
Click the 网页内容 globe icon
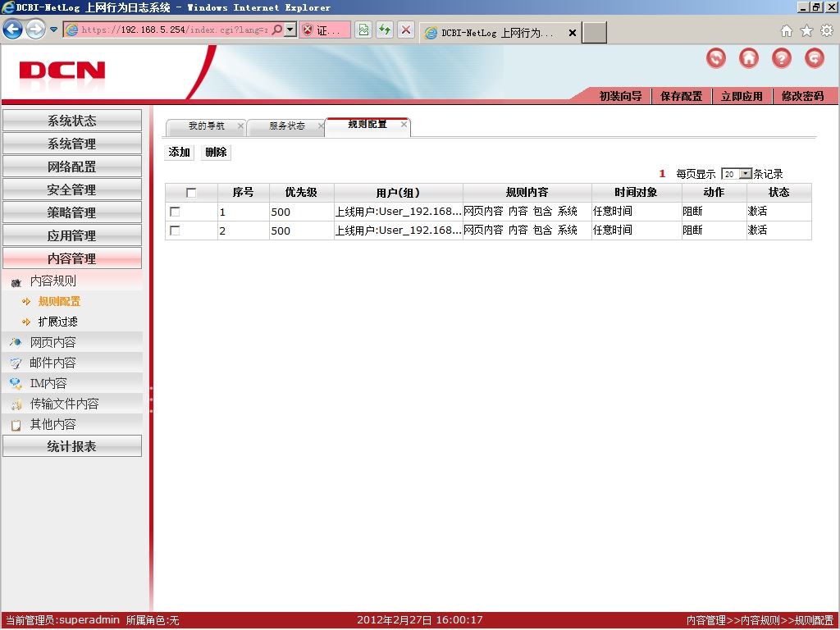pyautogui.click(x=16, y=342)
